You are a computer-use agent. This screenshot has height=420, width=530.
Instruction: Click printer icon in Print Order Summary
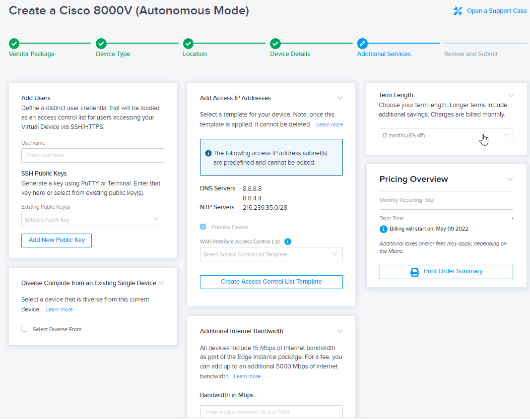click(415, 272)
